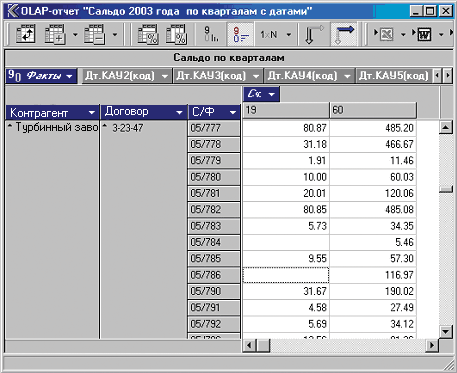The width and height of the screenshot is (457, 373).
Task: Click the horizontal scrollbar thumb
Action: (x=263, y=345)
